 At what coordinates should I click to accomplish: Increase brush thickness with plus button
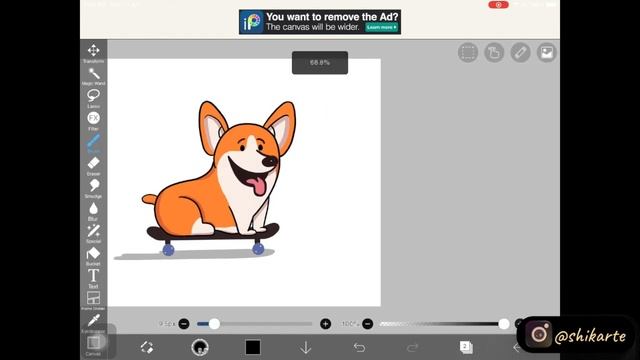pos(325,324)
